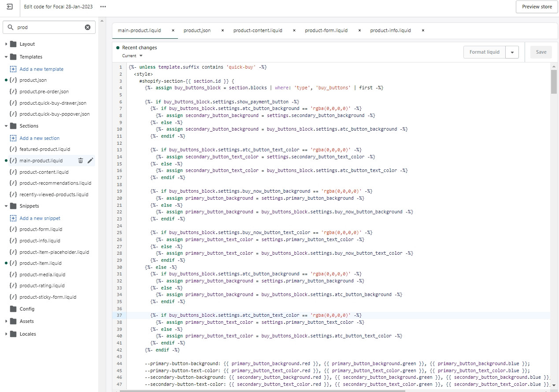Click the Config folder icon

(x=13, y=309)
